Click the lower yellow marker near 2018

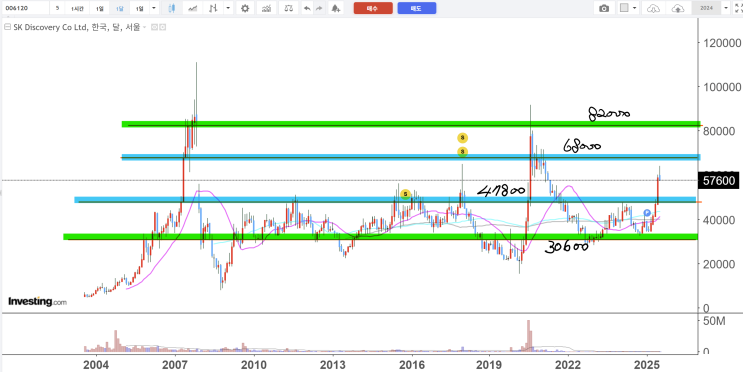462,152
